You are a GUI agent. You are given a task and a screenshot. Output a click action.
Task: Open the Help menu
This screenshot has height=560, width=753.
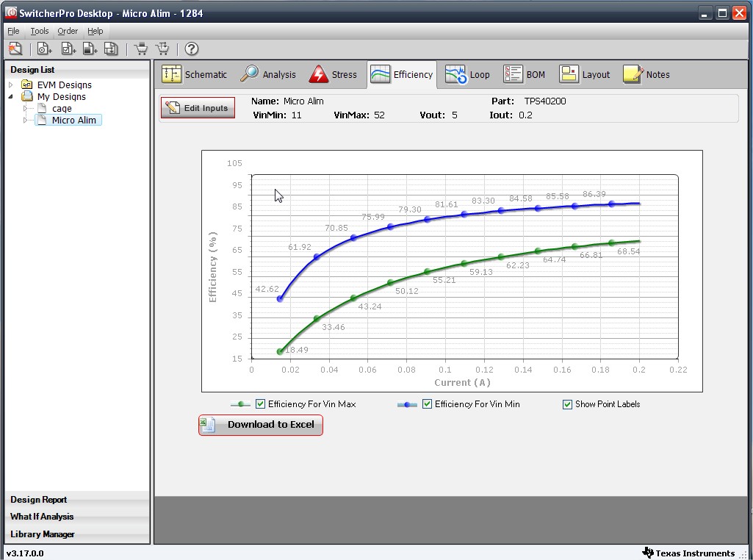pos(95,31)
